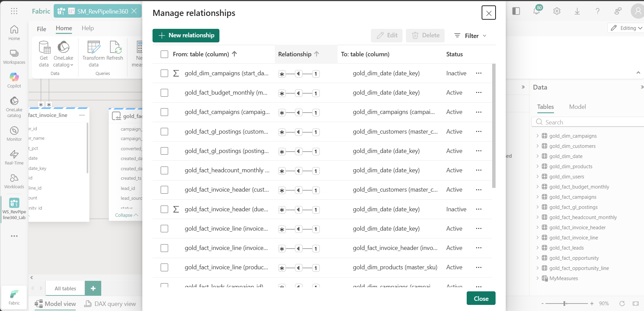Open the Filter dropdown
The width and height of the screenshot is (644, 311).
coord(470,35)
